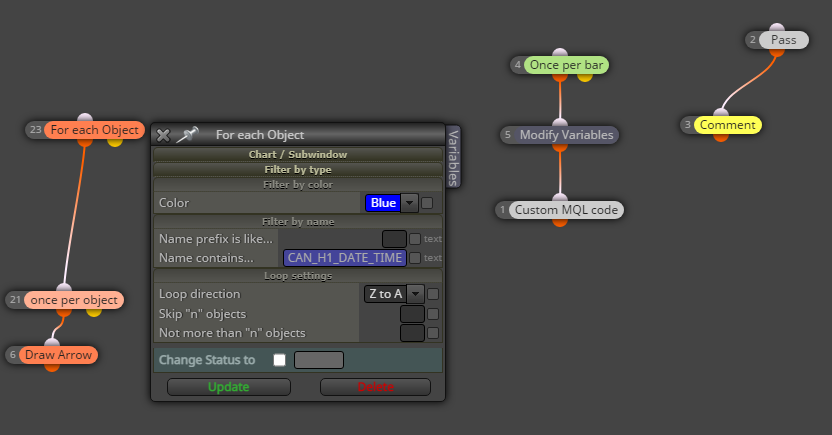The width and height of the screenshot is (832, 435).
Task: Select the Draw Arrow node
Action: coord(58,355)
